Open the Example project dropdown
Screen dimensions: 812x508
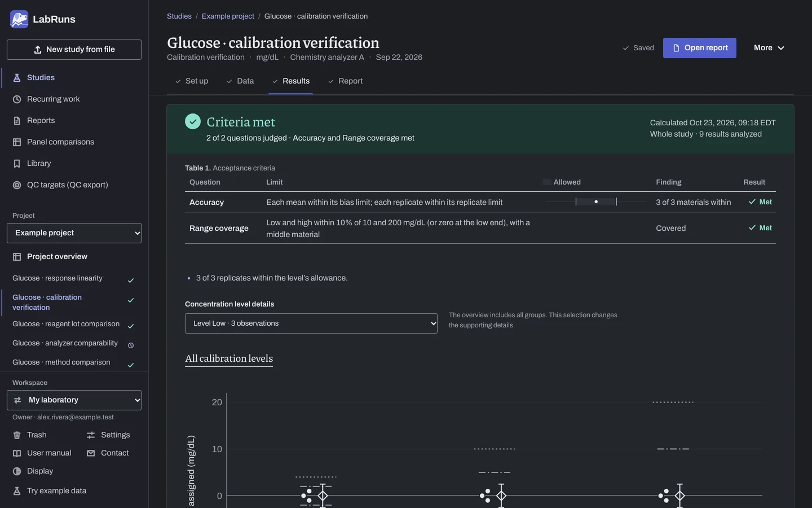74,233
